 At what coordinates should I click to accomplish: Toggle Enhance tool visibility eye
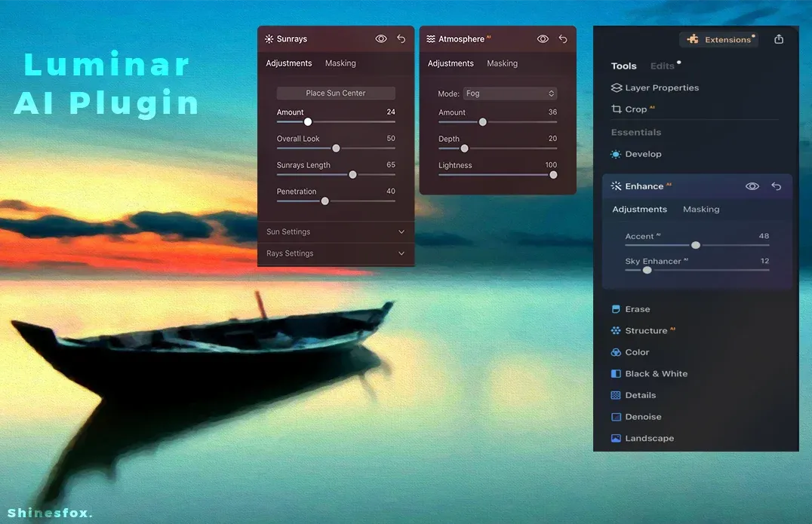752,186
